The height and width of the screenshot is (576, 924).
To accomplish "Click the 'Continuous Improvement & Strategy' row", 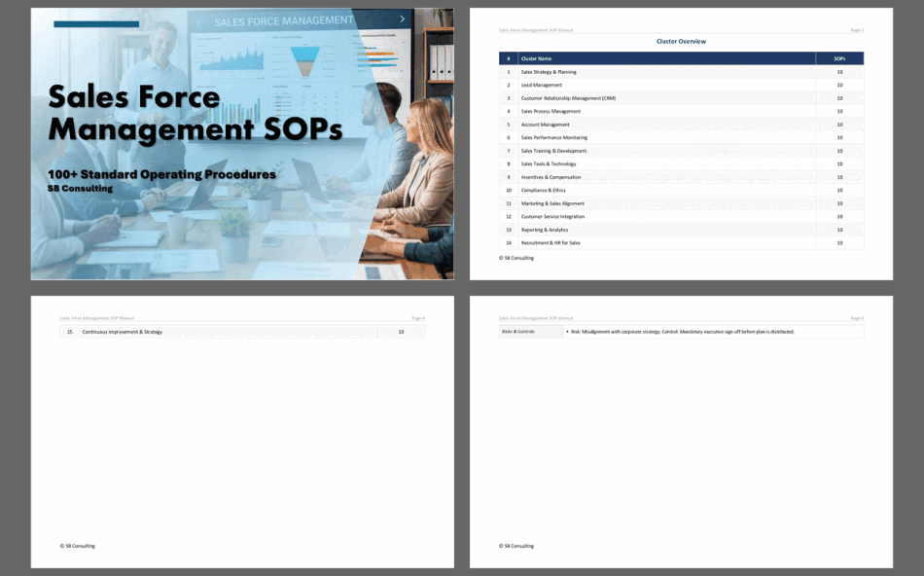I will click(x=123, y=332).
